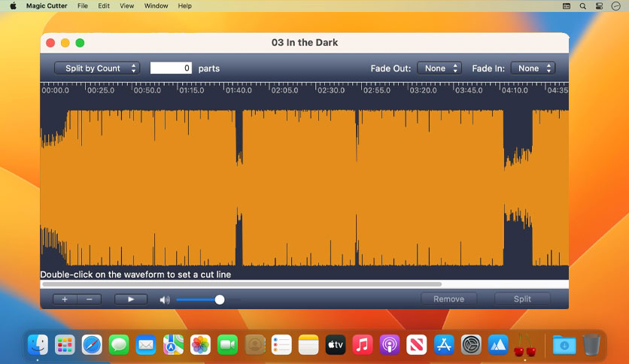Open the Downloads folder in Dock
The image size is (629, 364).
tap(564, 344)
